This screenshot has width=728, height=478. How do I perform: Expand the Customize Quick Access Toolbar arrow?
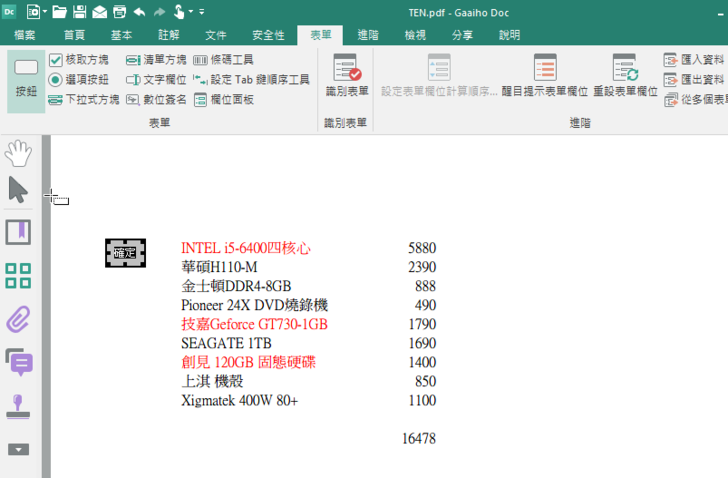[202, 12]
